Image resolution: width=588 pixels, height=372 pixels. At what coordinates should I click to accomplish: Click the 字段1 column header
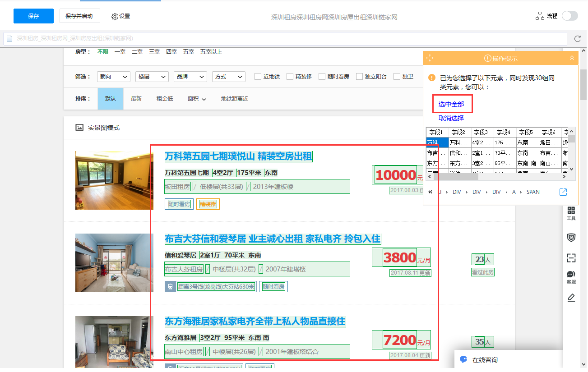tap(437, 132)
